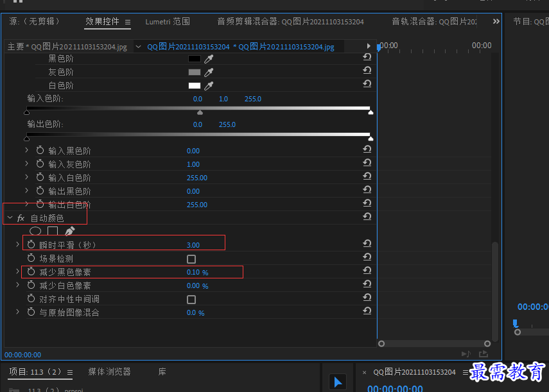Select the 效果控件 tab

pos(102,21)
